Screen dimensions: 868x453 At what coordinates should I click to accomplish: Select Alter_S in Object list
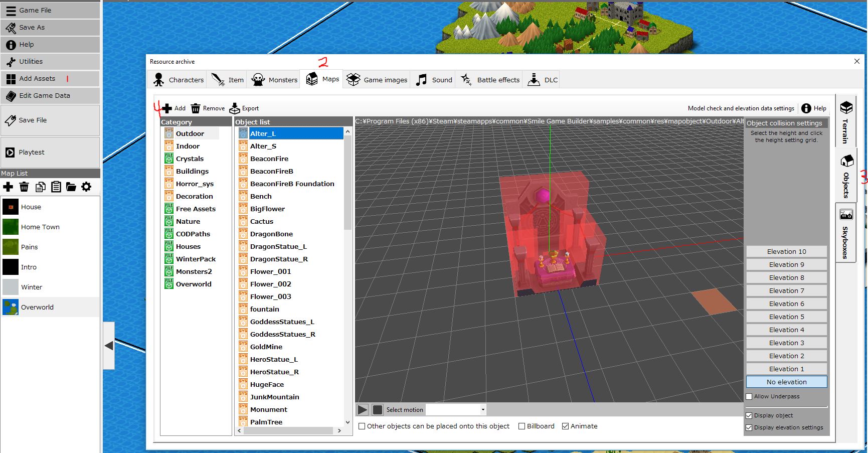tap(290, 146)
